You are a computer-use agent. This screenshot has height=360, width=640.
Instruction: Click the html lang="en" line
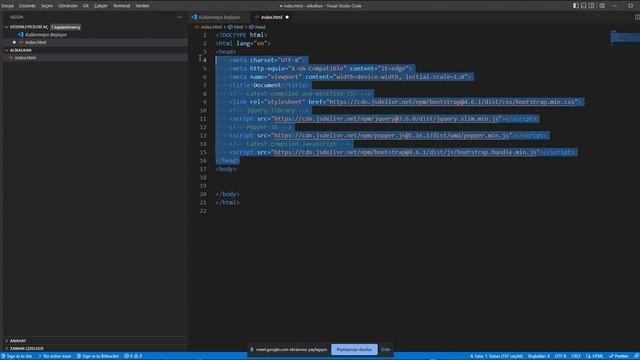pyautogui.click(x=243, y=43)
